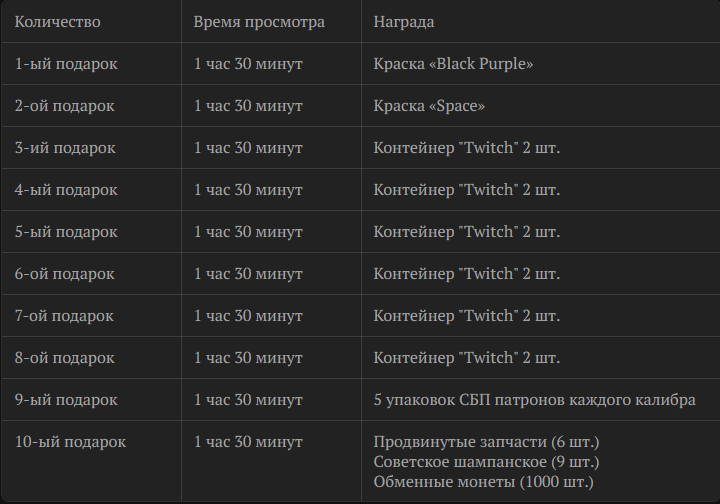Select Продвинутые запчасти (6 шт.) text

[486, 442]
